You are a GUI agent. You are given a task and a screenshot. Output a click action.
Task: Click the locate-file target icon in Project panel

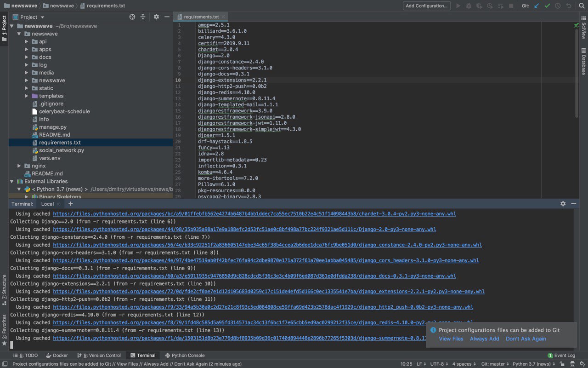click(x=132, y=17)
